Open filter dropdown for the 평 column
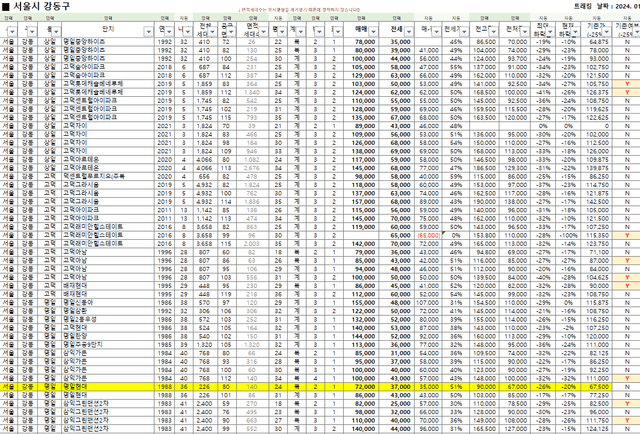This screenshot has width=640, height=434. (x=282, y=32)
